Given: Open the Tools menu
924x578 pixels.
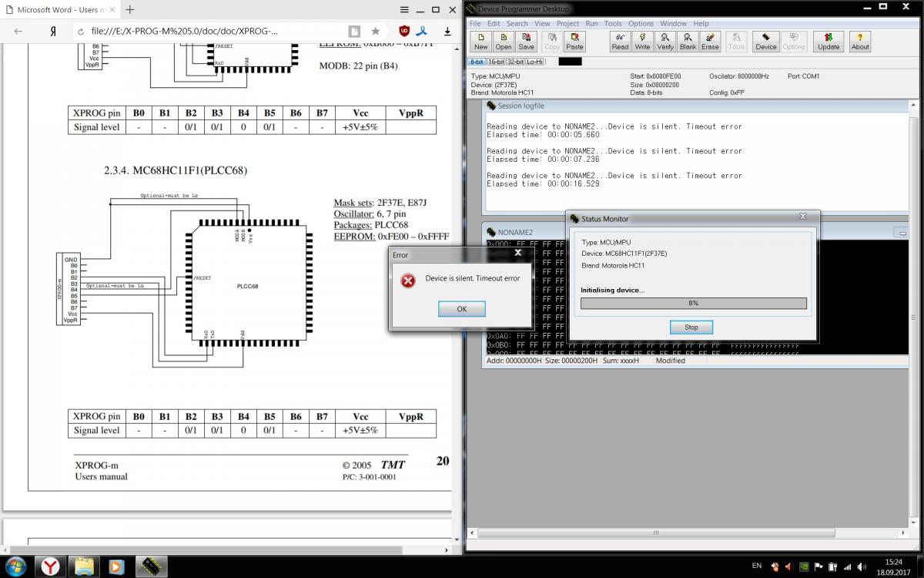Looking at the screenshot, I should [x=613, y=24].
